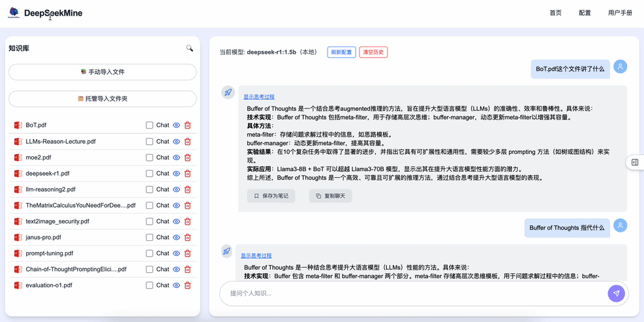
Task: Click the DeepSeekMine whale logo
Action: click(x=14, y=13)
